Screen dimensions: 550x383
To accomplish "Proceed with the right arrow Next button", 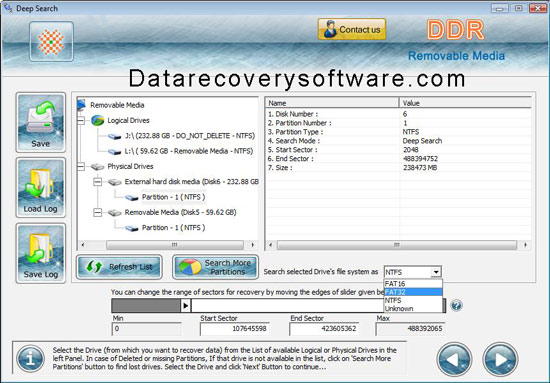I will (500, 359).
